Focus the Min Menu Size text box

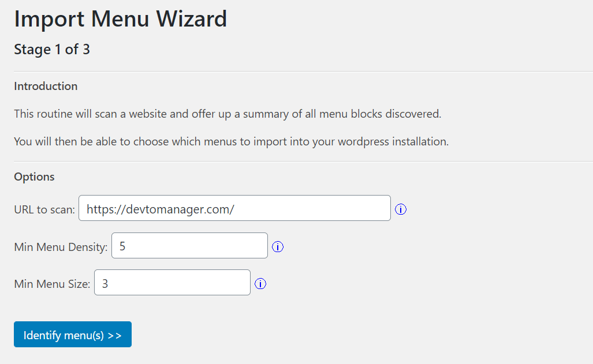[x=171, y=282]
